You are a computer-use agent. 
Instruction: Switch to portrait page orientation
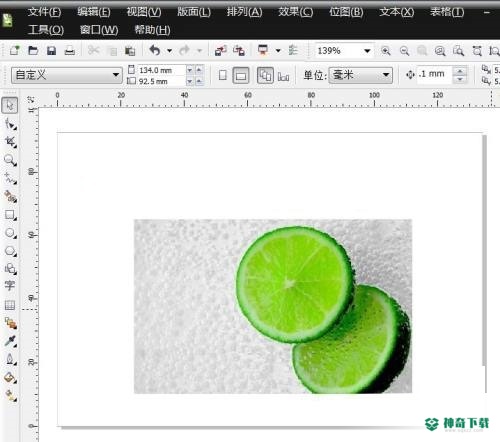(223, 75)
